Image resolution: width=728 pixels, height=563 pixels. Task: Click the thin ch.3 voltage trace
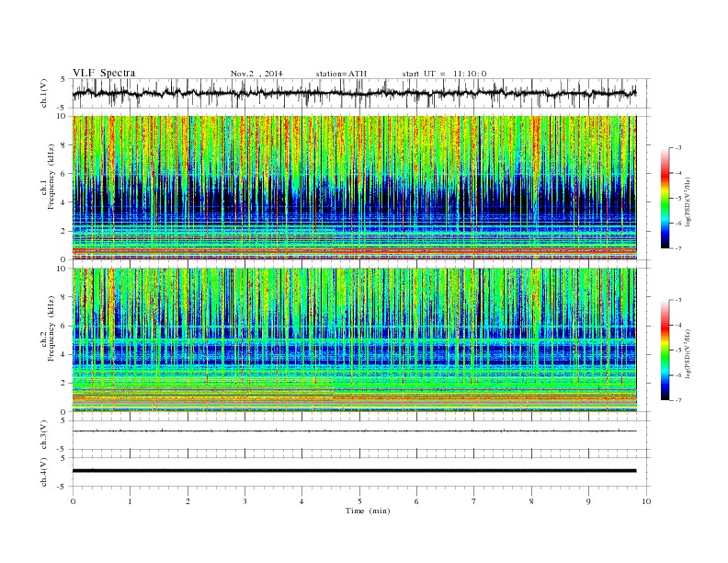pyautogui.click(x=354, y=431)
